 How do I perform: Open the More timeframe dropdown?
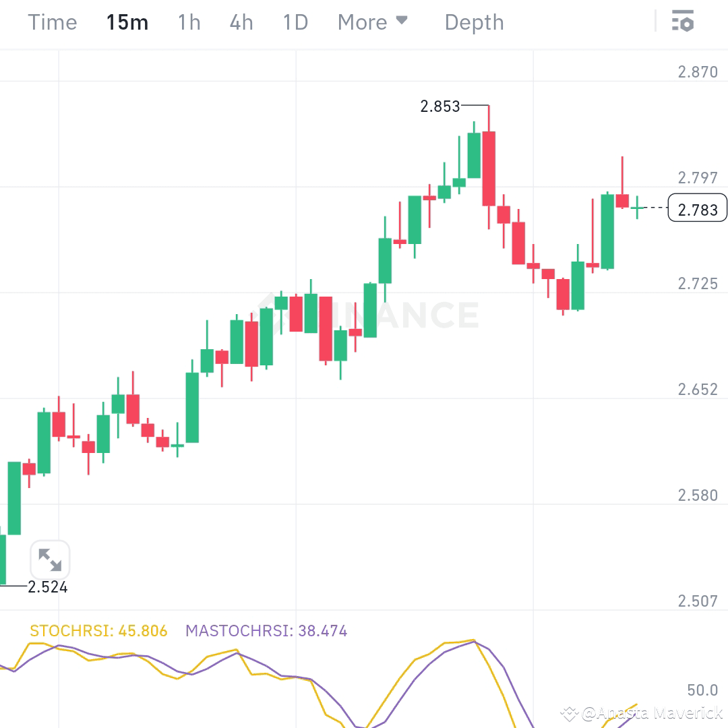363,22
